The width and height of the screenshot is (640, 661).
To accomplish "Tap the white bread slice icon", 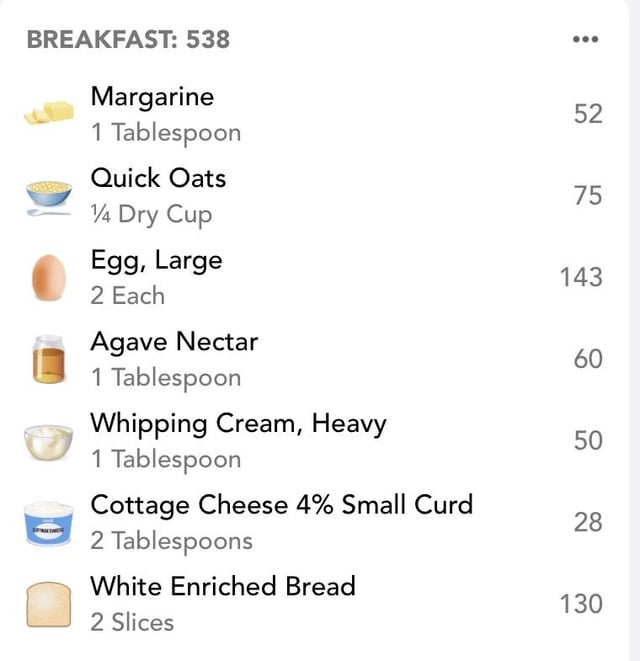I will 48,605.
